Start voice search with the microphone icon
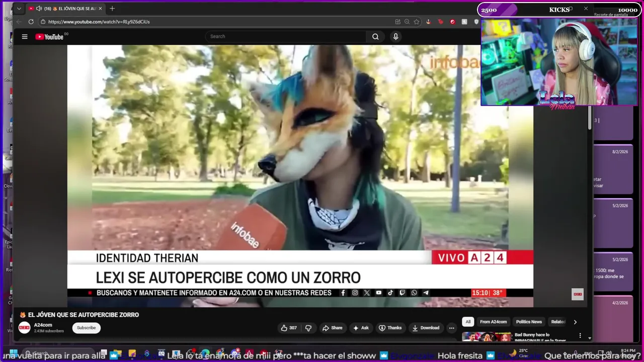Image resolution: width=644 pixels, height=362 pixels. coord(395,36)
